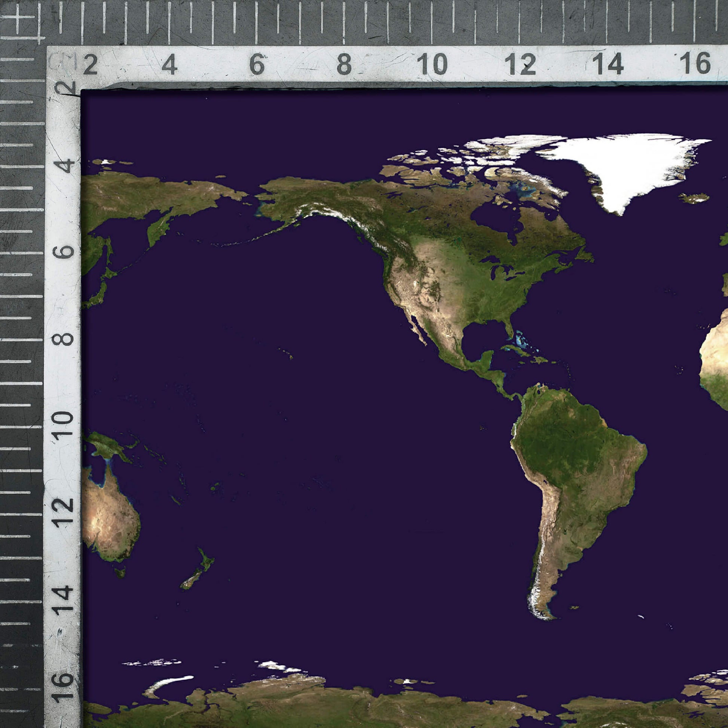Click the number 16 on the left ruler

[x=63, y=688]
